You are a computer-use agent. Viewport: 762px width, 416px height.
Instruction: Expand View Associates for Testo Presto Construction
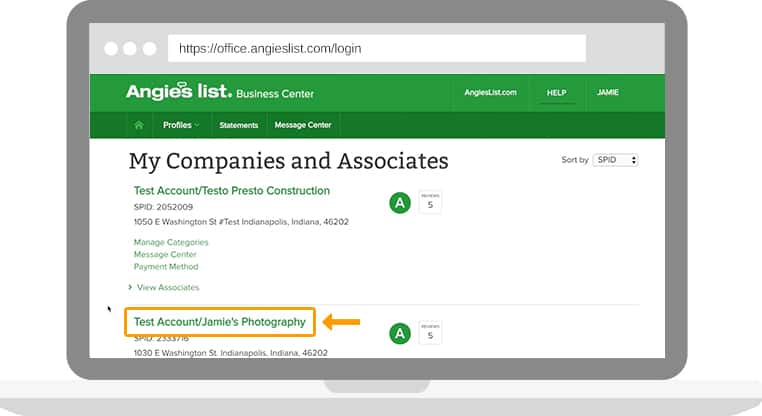pyautogui.click(x=164, y=287)
